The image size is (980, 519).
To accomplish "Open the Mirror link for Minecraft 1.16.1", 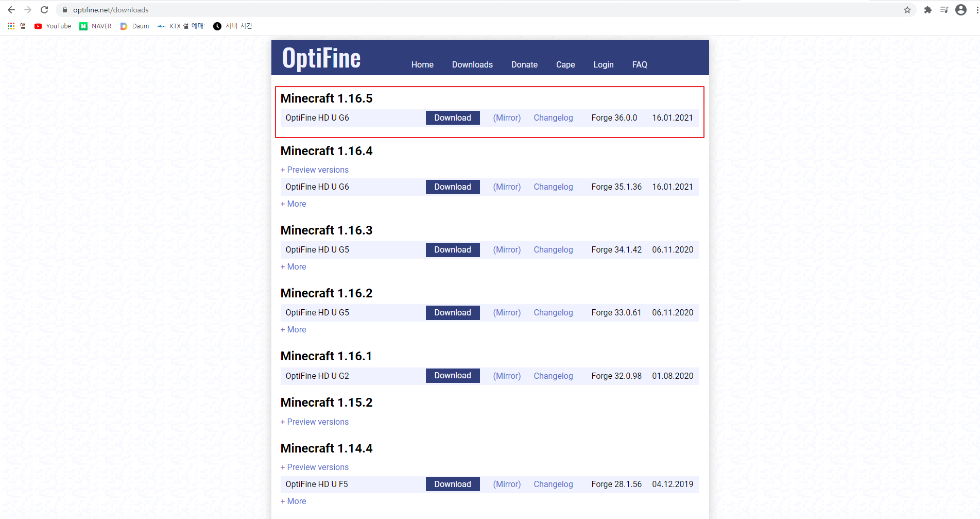I will click(x=507, y=376).
